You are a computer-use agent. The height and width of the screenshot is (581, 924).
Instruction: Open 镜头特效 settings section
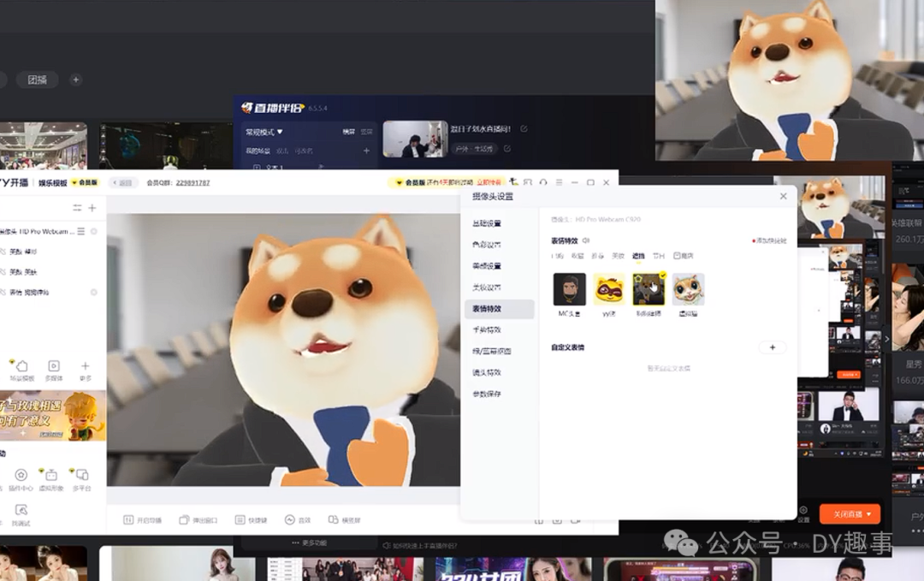point(486,372)
